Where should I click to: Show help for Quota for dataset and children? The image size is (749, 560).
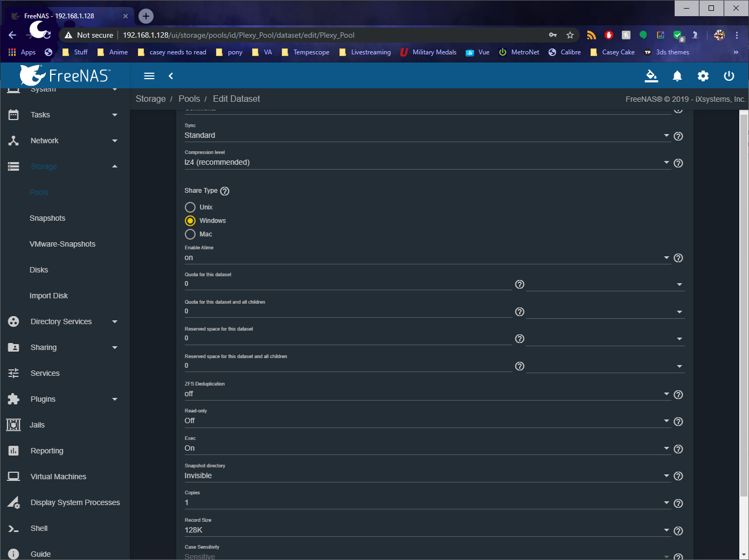519,312
